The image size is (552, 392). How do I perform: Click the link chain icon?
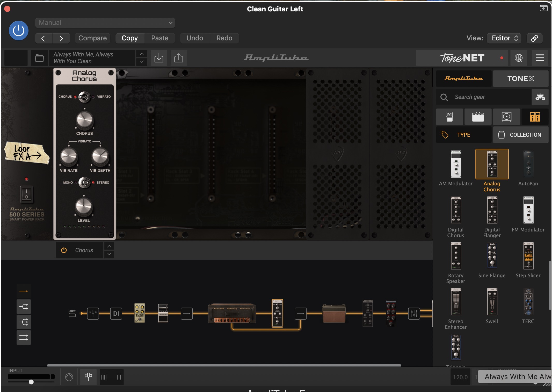[534, 38]
